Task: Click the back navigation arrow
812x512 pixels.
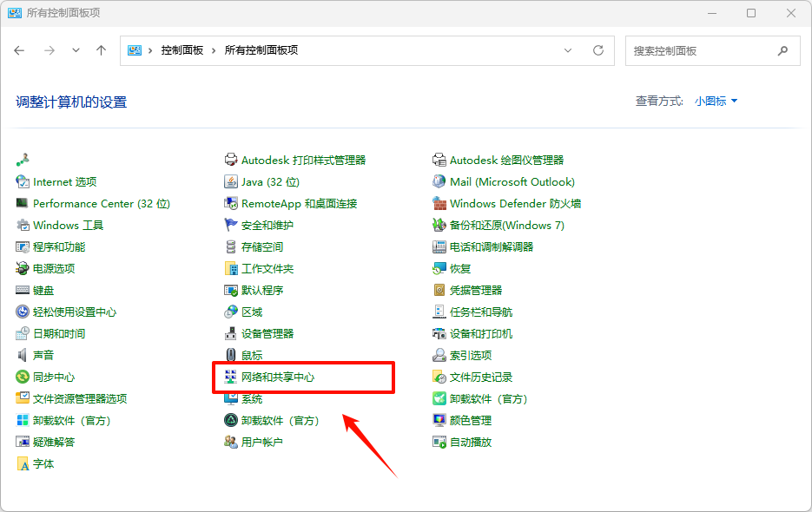Action: click(x=19, y=50)
